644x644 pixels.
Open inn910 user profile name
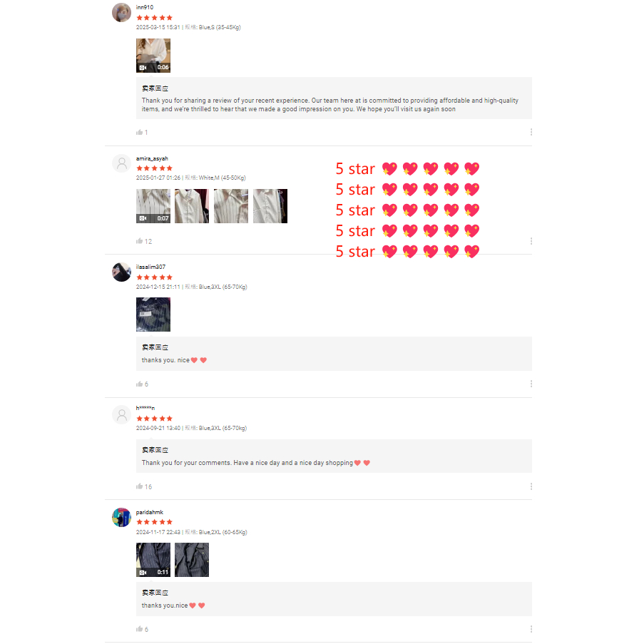145,7
